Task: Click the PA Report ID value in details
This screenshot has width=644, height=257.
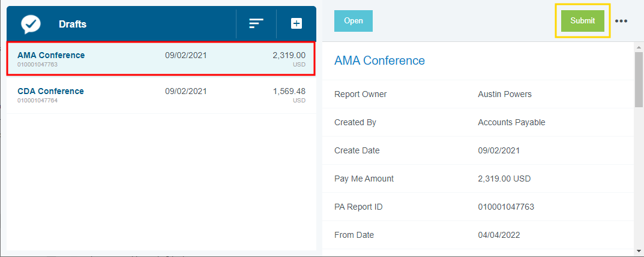Action: [x=505, y=207]
